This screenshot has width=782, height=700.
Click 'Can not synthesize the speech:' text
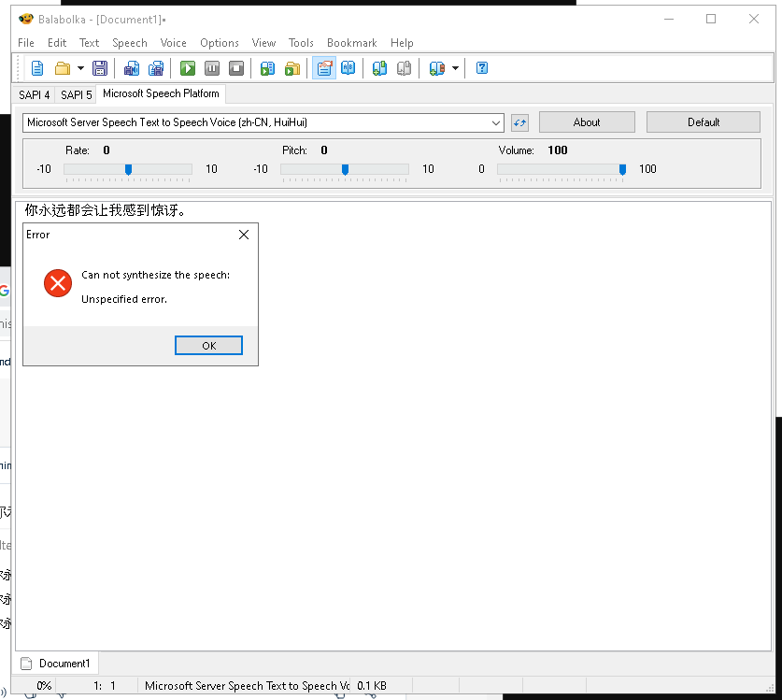tap(156, 275)
